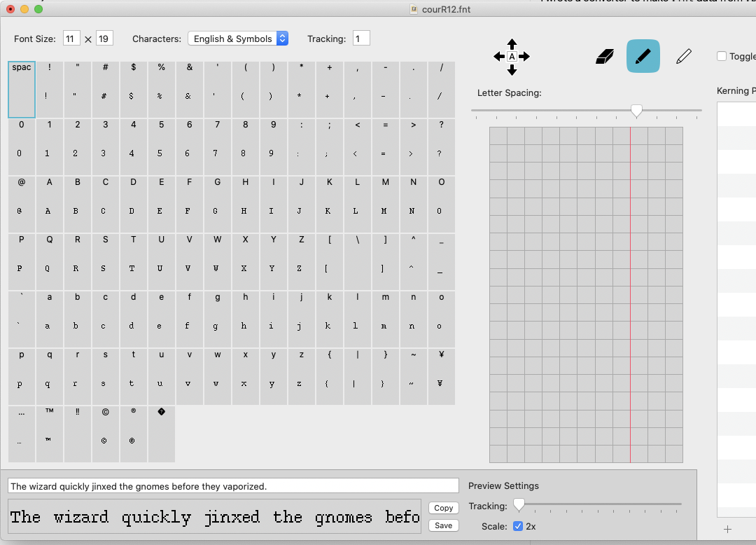756x545 pixels.
Task: Click the Copy button
Action: click(x=443, y=508)
